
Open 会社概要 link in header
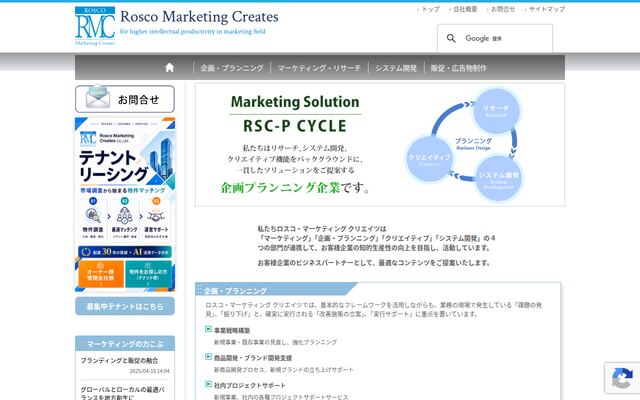click(465, 9)
